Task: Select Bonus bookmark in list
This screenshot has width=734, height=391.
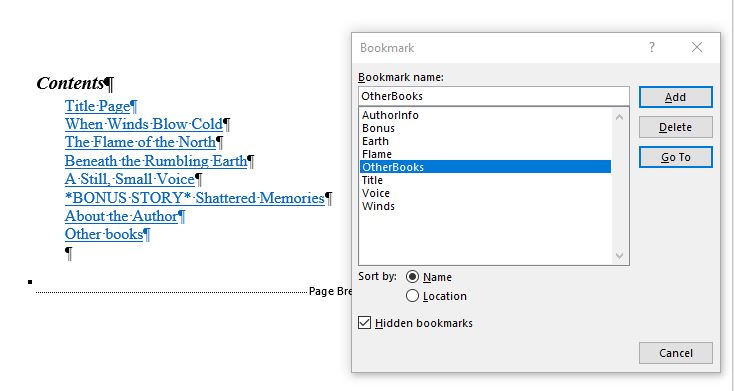Action: pos(485,128)
